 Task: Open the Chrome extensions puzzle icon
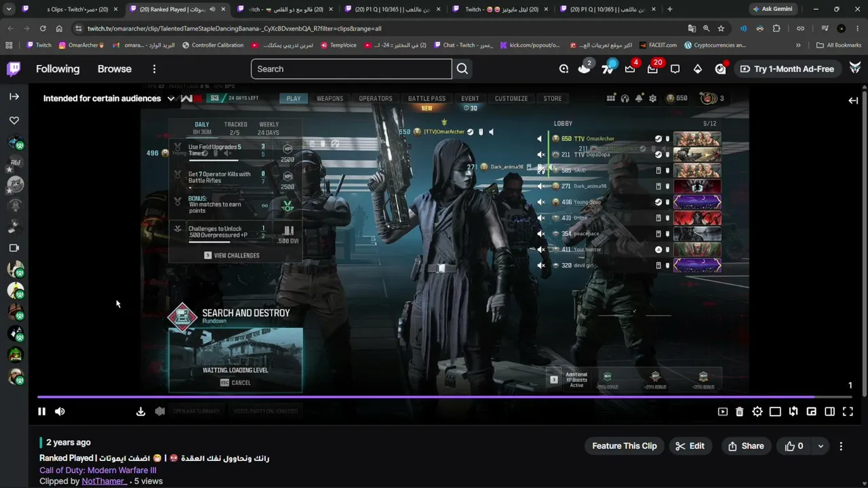pos(776,28)
